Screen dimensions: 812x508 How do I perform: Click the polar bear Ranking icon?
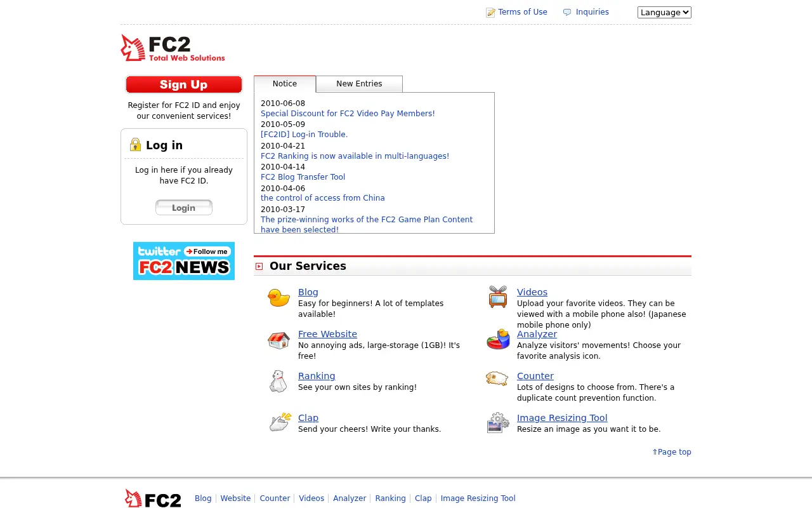tap(278, 381)
